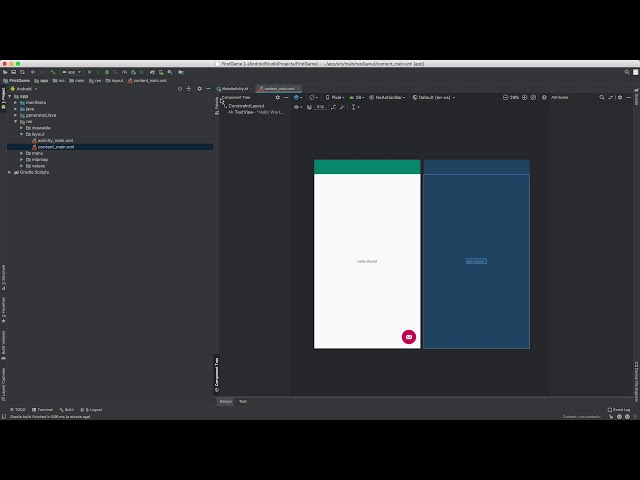The image size is (640, 480).
Task: Open the Event Log
Action: 619,410
